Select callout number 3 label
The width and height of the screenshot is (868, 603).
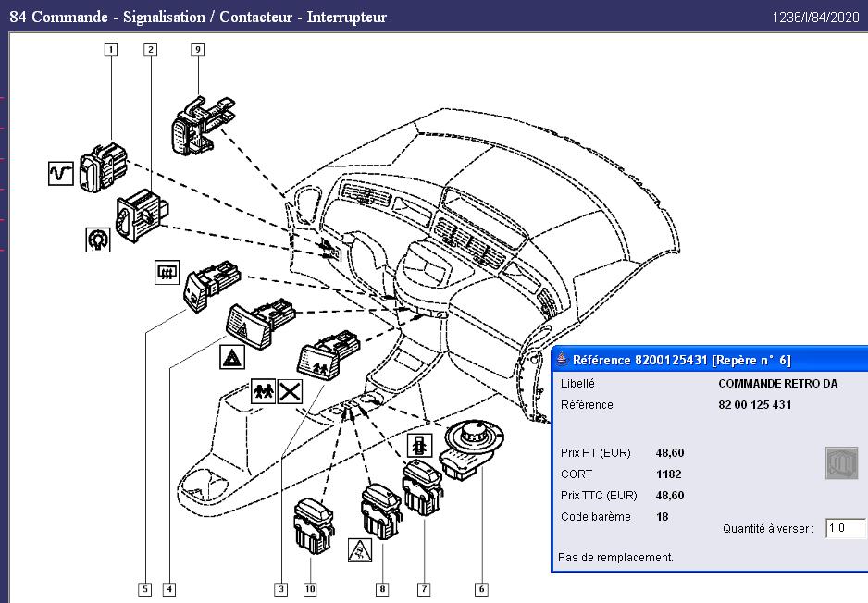coord(280,588)
